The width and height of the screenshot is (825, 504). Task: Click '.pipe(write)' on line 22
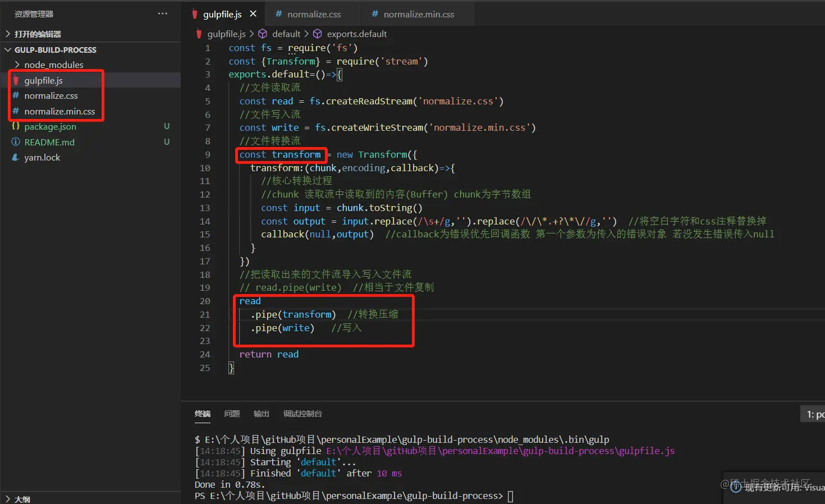[x=282, y=328]
